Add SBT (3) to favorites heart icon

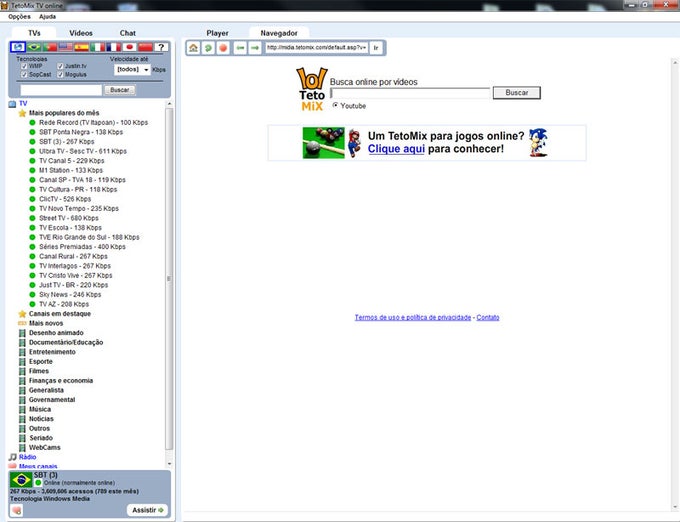tap(16, 510)
